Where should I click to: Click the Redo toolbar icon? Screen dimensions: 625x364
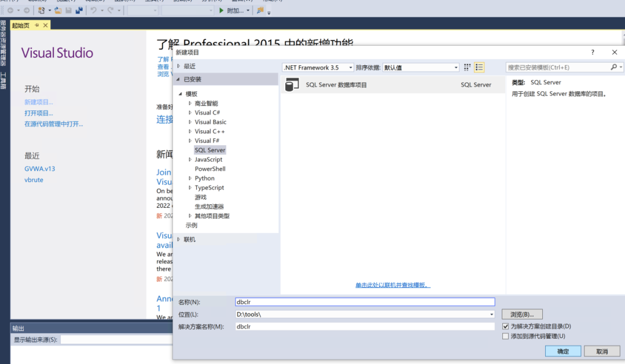click(111, 11)
